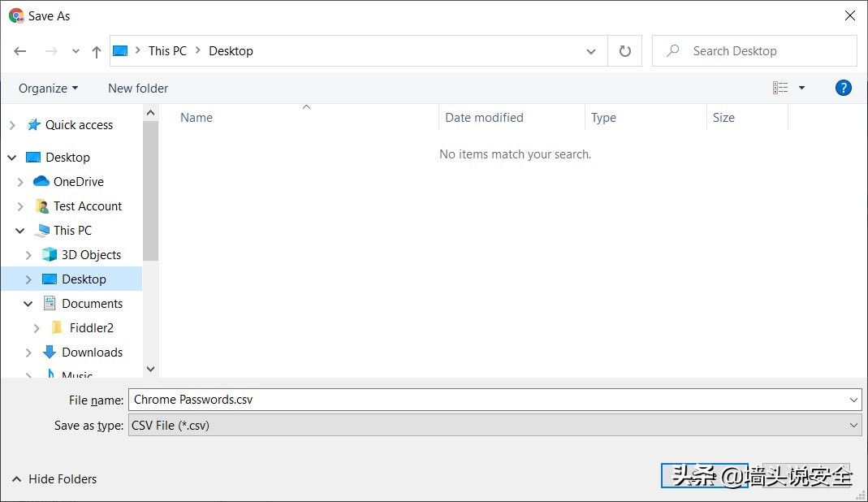Screen dimensions: 868x502
Task: Click the Fiddler2 folder icon
Action: 57,327
